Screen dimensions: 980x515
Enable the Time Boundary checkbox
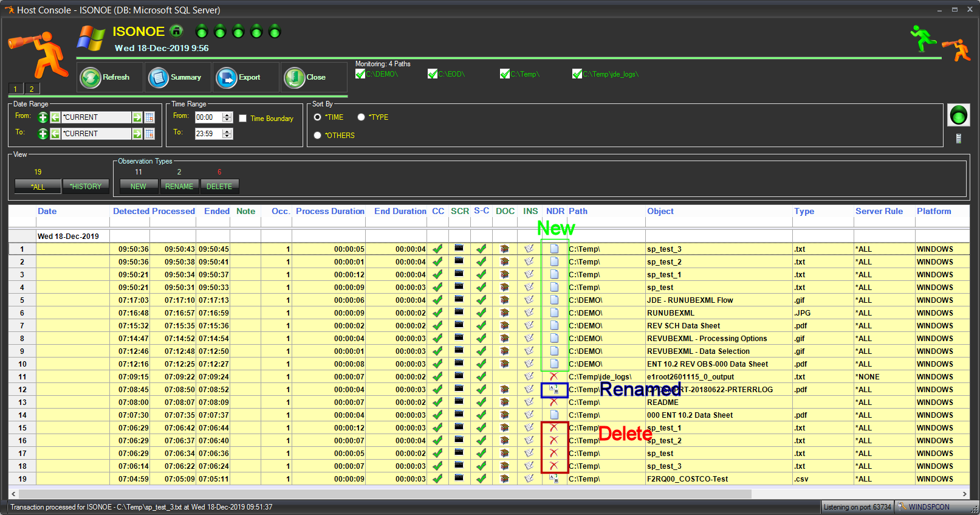[243, 119]
